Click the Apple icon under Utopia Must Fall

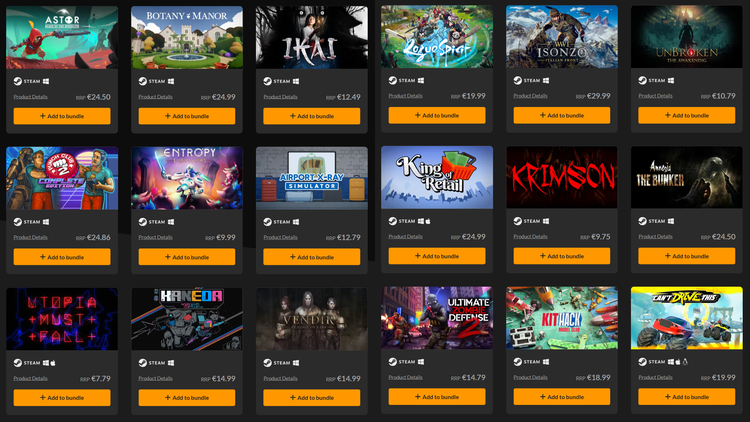point(53,363)
